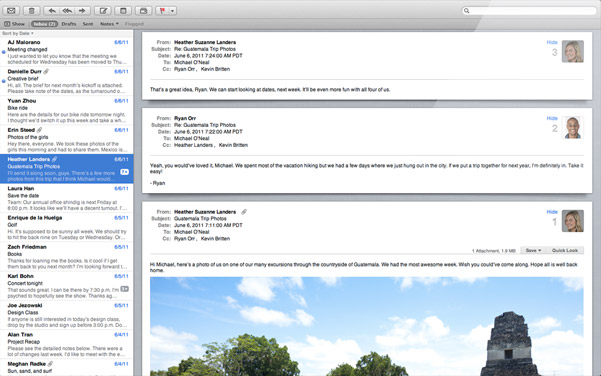Switch to the Sent mailbox
The image size is (601, 376).
tap(88, 24)
